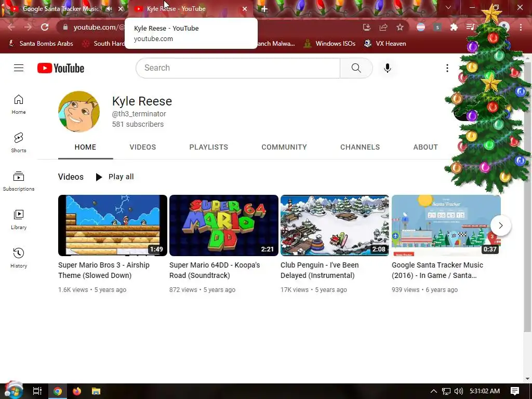532x399 pixels.
Task: Select the HOME channel tab
Action: pyautogui.click(x=86, y=147)
